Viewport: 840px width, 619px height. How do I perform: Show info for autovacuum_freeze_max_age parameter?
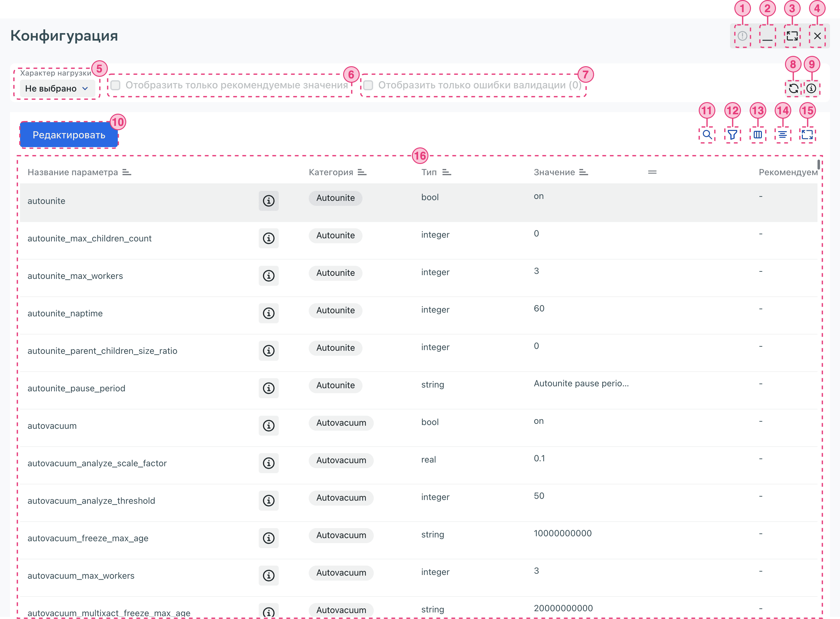click(268, 538)
